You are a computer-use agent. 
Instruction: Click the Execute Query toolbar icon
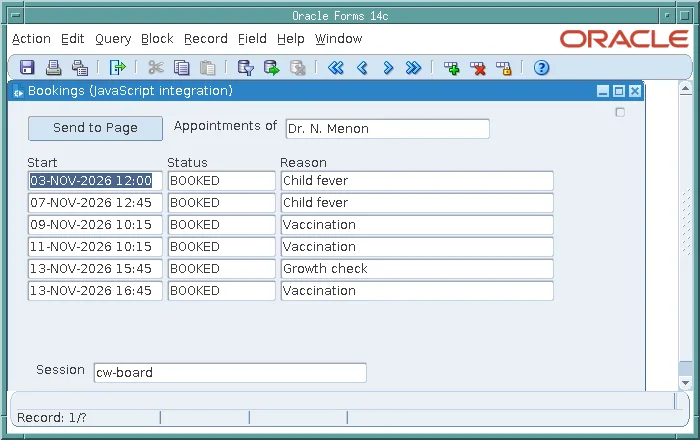(271, 68)
